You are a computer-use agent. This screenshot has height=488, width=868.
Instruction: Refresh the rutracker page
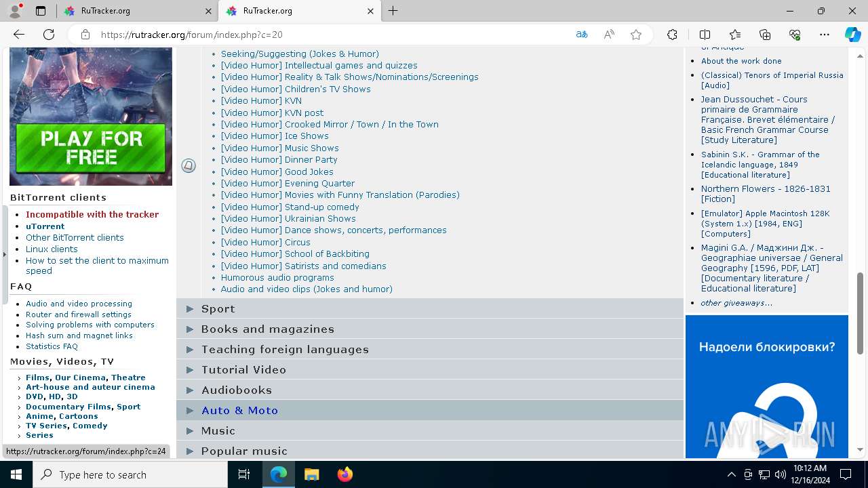[x=49, y=35]
